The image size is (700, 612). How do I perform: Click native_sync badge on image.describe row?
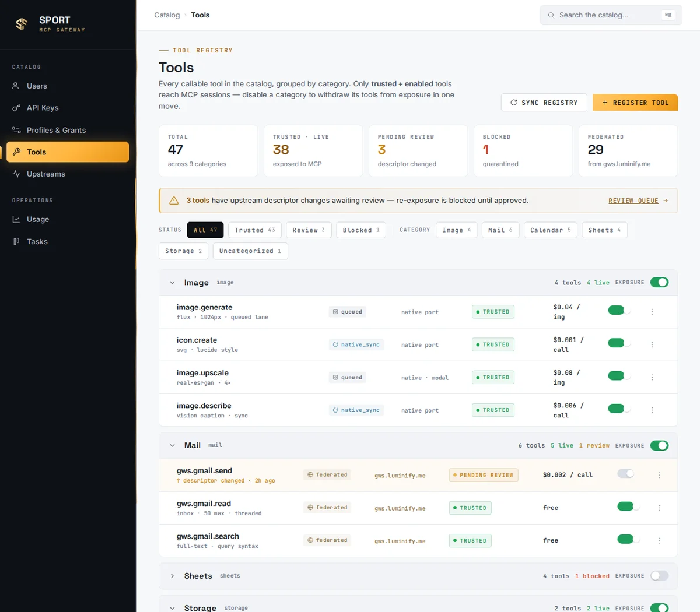point(356,410)
